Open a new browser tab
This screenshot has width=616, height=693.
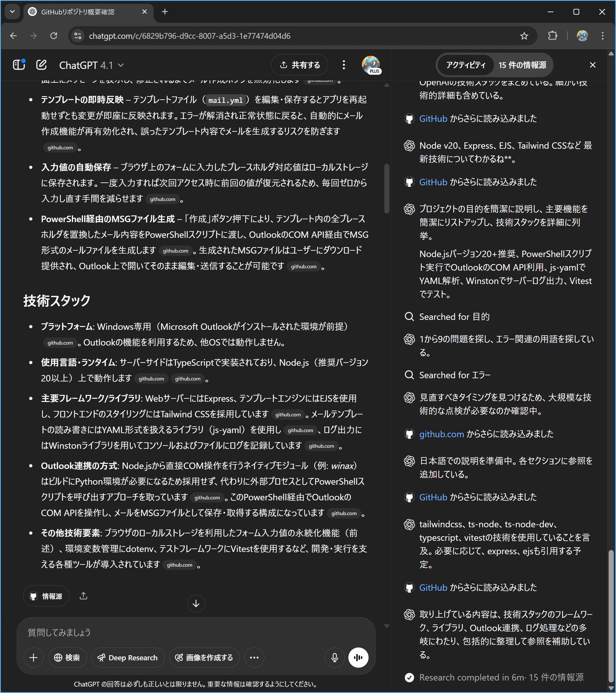[165, 12]
